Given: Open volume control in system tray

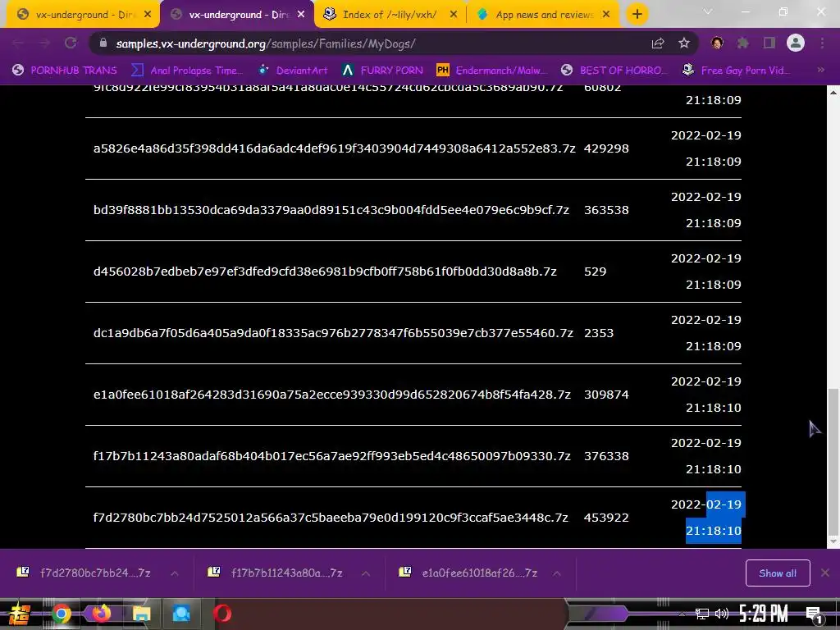Looking at the screenshot, I should (x=722, y=614).
